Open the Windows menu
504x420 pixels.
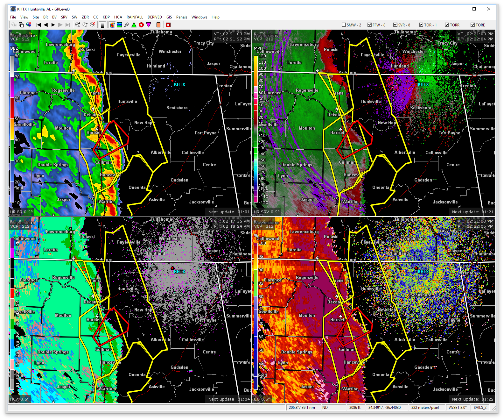click(199, 17)
